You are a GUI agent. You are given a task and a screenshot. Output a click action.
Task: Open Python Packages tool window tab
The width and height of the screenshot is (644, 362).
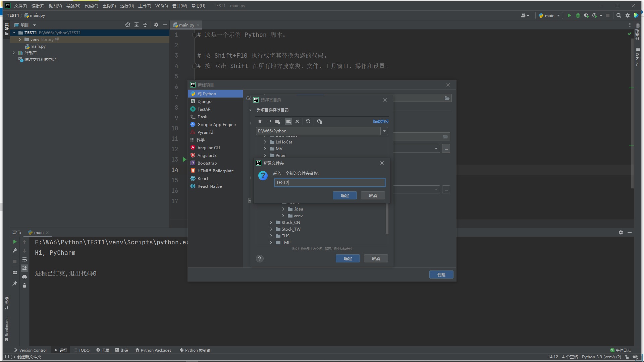[x=153, y=350]
